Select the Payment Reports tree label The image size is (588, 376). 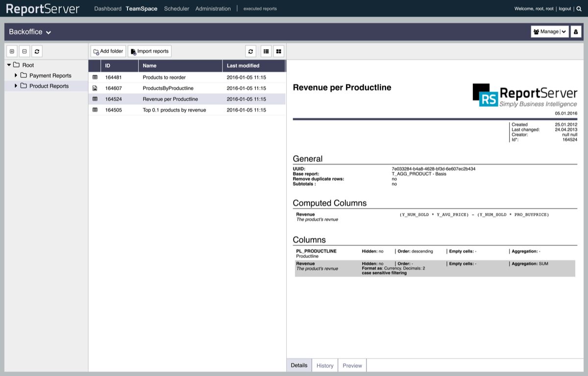click(50, 75)
